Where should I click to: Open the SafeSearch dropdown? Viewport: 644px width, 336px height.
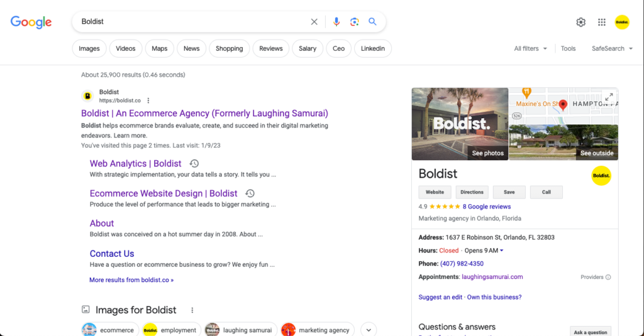tap(612, 48)
